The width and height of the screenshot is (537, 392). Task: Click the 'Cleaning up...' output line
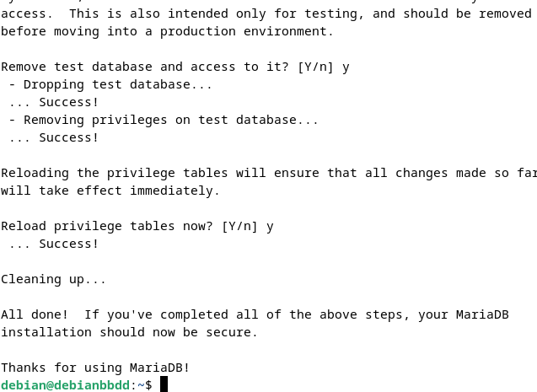pos(53,279)
